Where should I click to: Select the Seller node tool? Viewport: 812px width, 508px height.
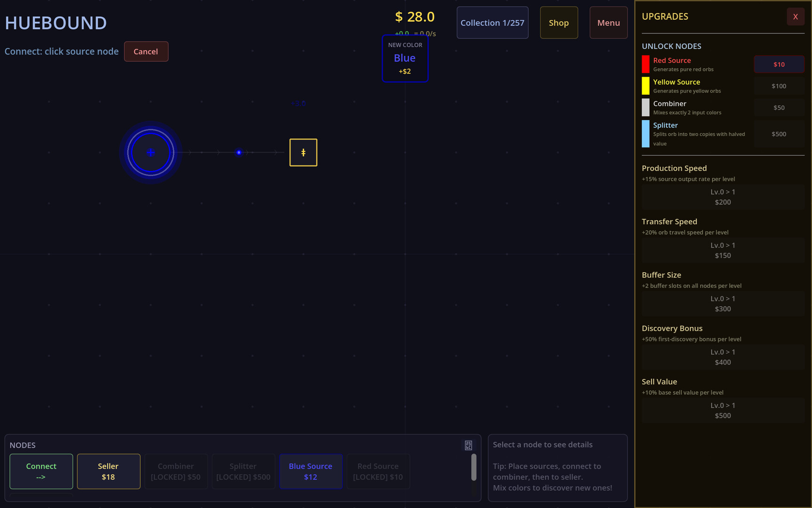[108, 471]
